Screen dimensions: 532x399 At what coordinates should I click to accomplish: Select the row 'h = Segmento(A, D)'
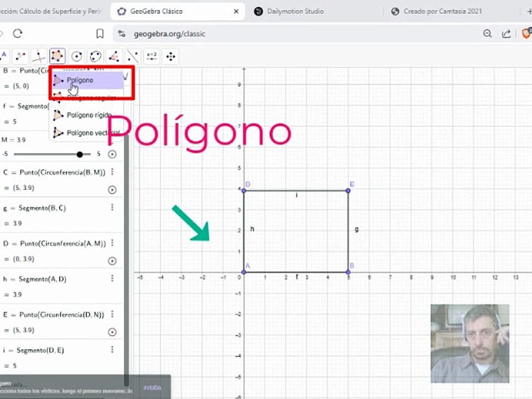61,286
